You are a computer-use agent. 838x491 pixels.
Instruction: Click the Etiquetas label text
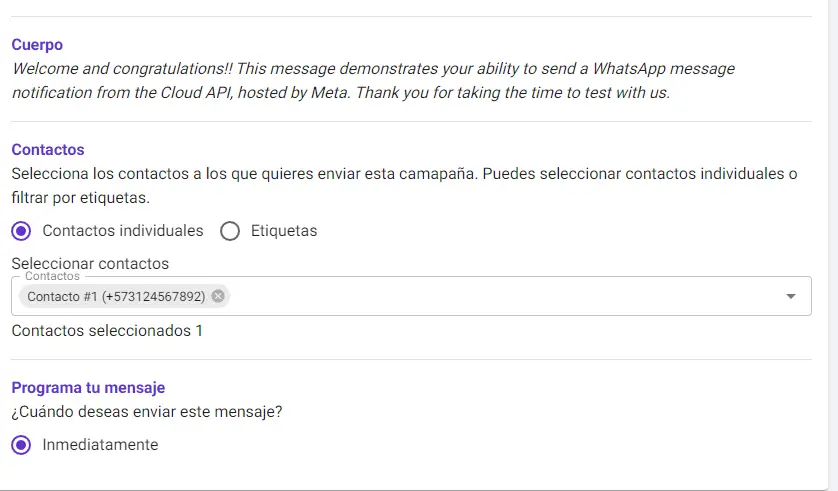point(284,231)
